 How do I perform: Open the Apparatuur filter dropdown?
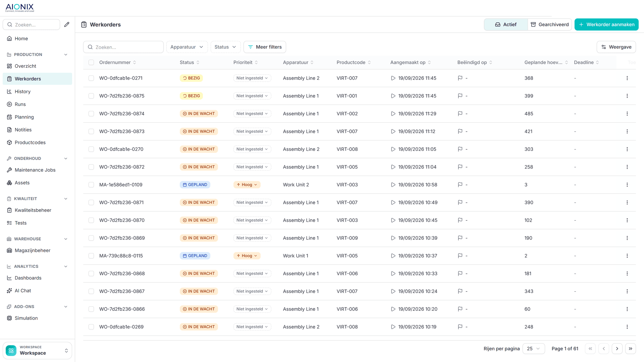[187, 47]
